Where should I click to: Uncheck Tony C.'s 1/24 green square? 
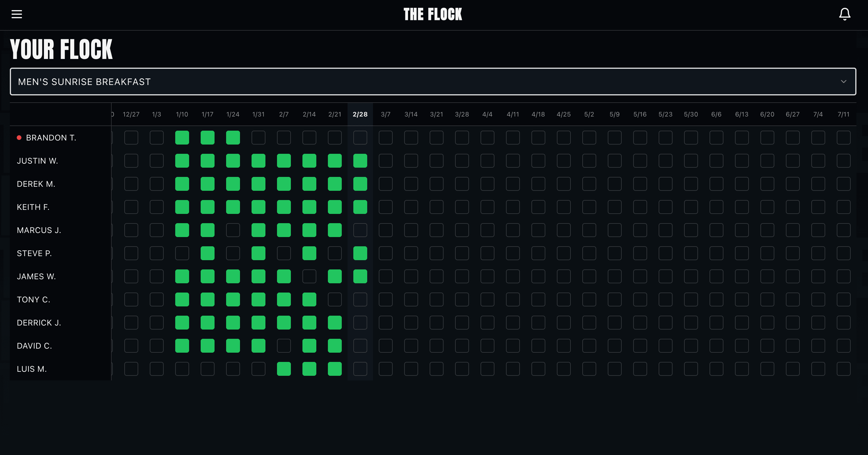click(x=233, y=299)
